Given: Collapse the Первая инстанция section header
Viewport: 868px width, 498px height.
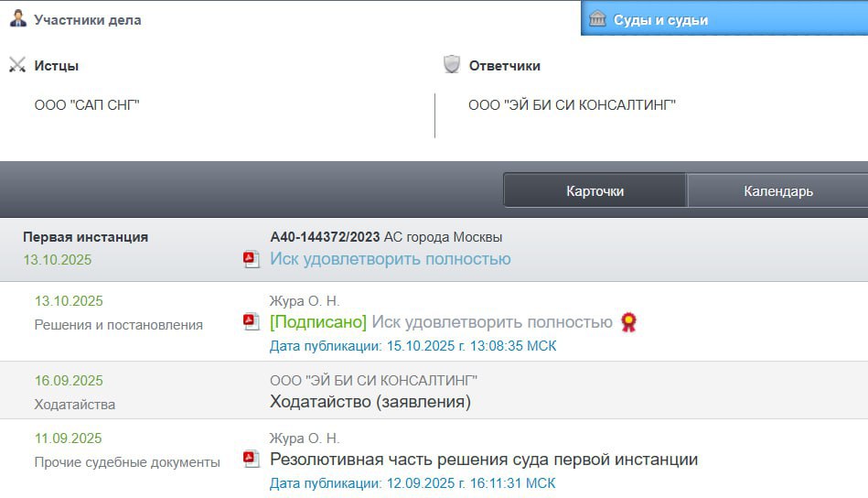Looking at the screenshot, I should point(85,237).
